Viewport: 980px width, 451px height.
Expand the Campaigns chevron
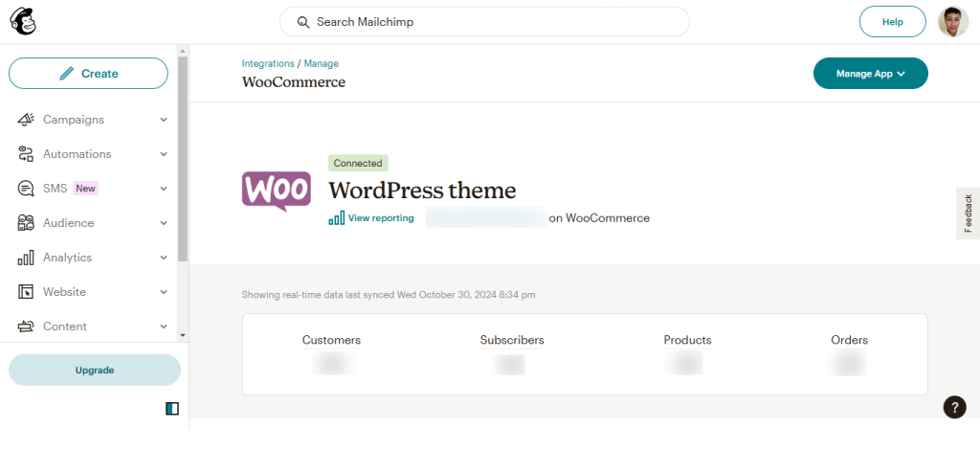point(164,120)
